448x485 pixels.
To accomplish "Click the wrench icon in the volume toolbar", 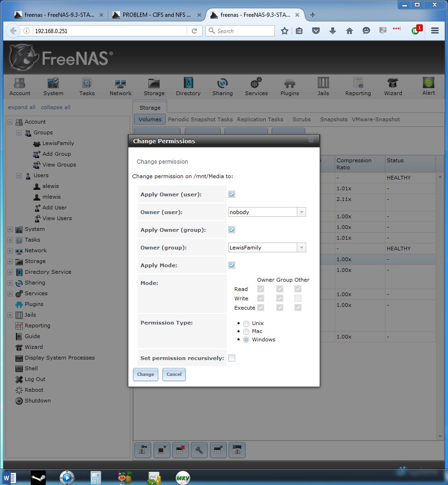I will tap(199, 450).
